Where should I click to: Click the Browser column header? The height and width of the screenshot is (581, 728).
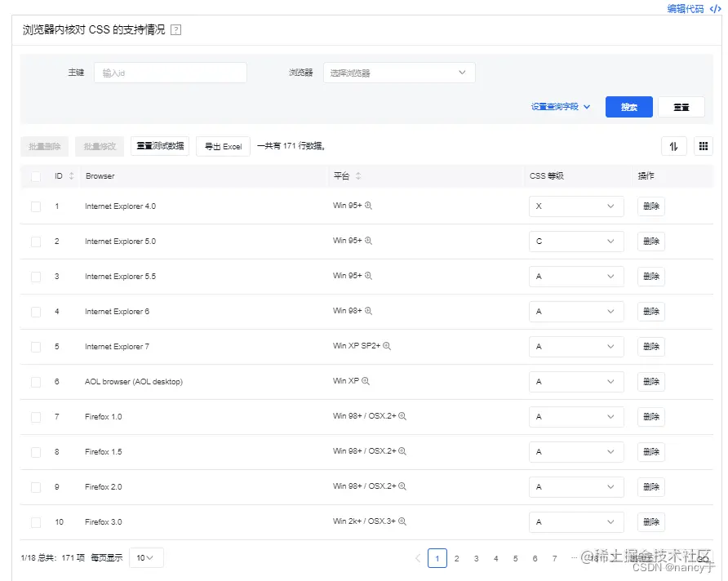100,176
